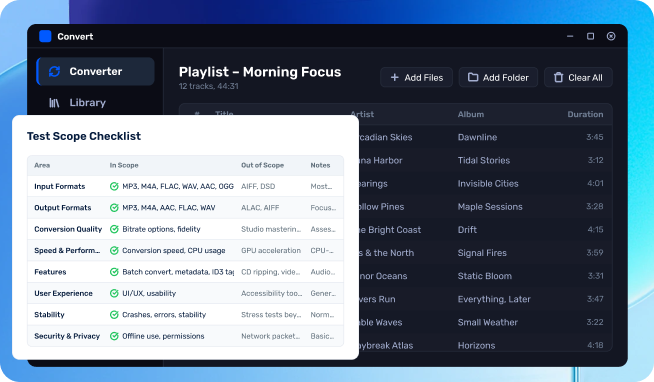Select the Signal Fires album row
654x382 pixels.
(x=485, y=253)
